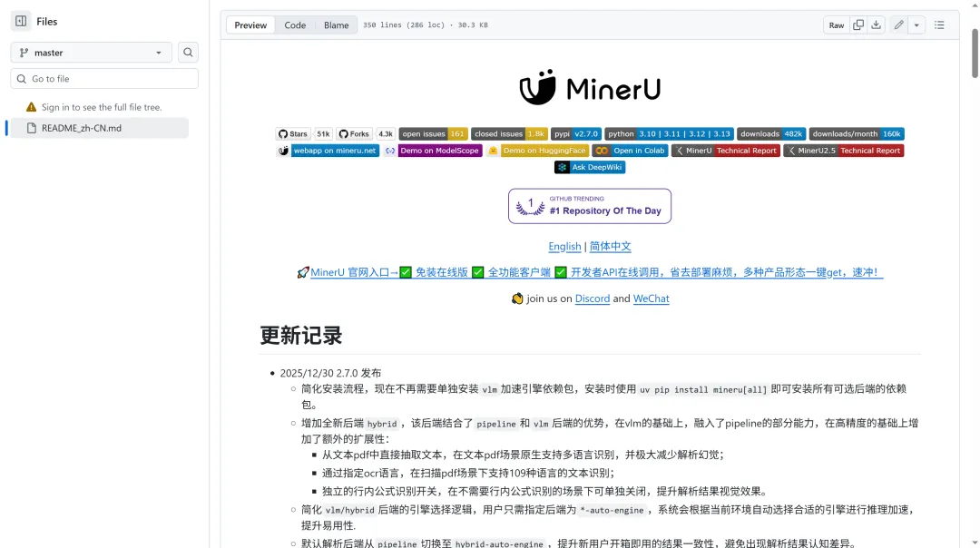The height and width of the screenshot is (548, 980).
Task: Open MinerU Technical Report badge
Action: click(726, 151)
